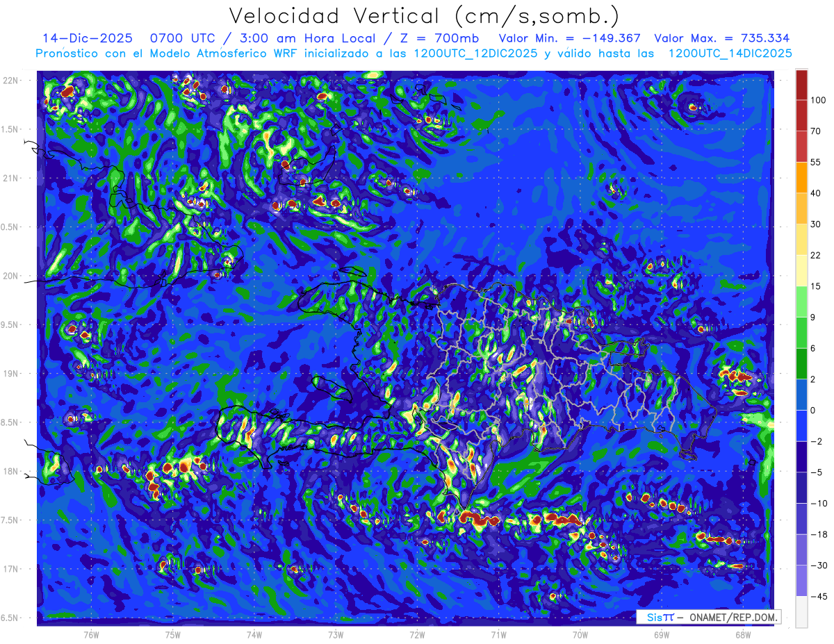Select the 8.5N axis label
This screenshot has width=834, height=644.
point(11,422)
